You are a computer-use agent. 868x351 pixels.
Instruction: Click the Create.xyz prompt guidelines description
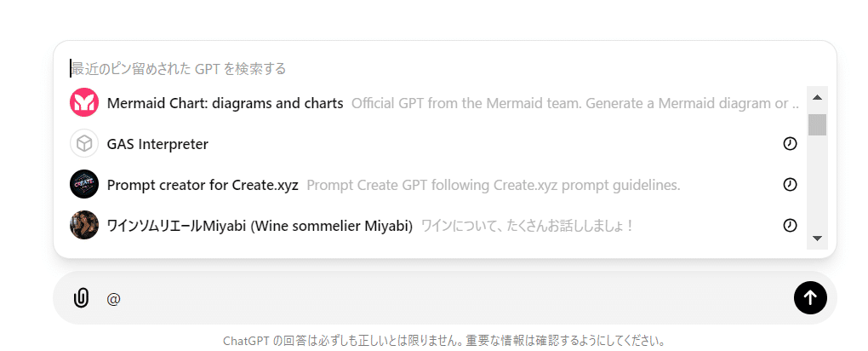coord(493,185)
